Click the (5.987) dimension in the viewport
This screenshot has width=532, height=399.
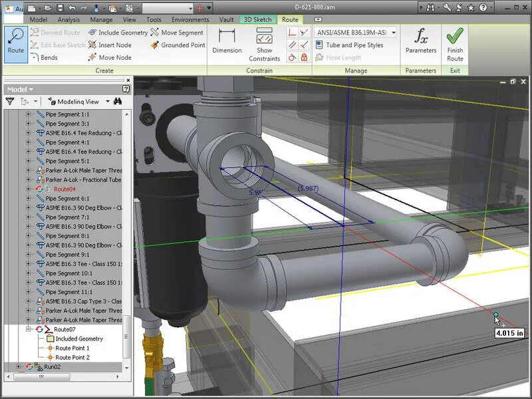point(308,188)
